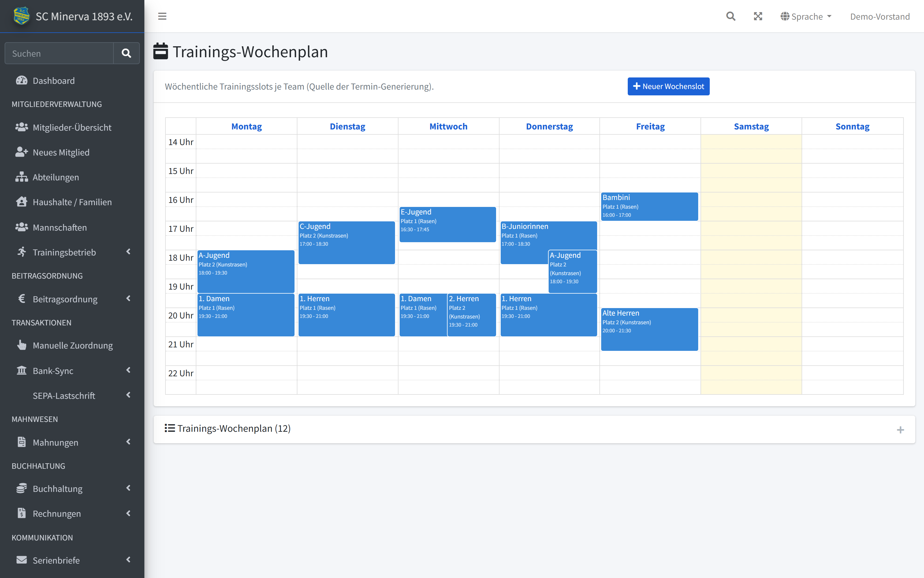Click the Suchen search input field
This screenshot has width=924, height=578.
coord(59,53)
